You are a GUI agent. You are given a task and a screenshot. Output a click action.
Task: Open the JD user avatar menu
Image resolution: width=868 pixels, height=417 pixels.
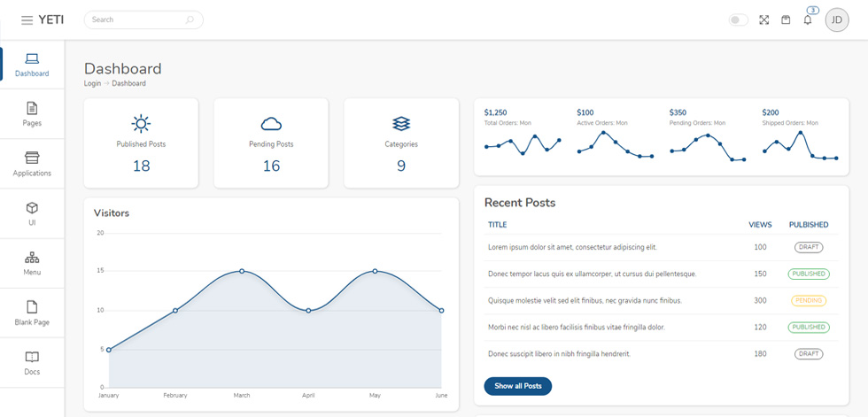coord(837,19)
